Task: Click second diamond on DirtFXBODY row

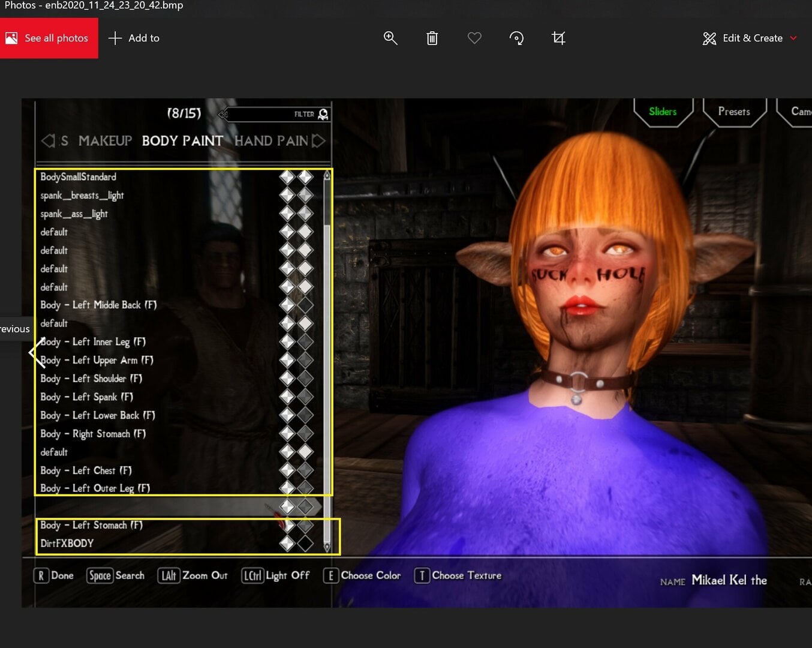Action: 306,544
